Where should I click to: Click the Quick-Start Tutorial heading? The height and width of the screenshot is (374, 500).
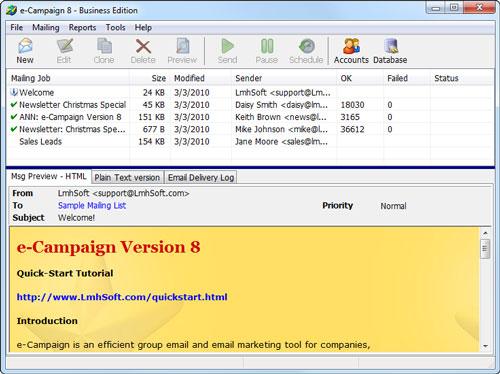coord(65,273)
